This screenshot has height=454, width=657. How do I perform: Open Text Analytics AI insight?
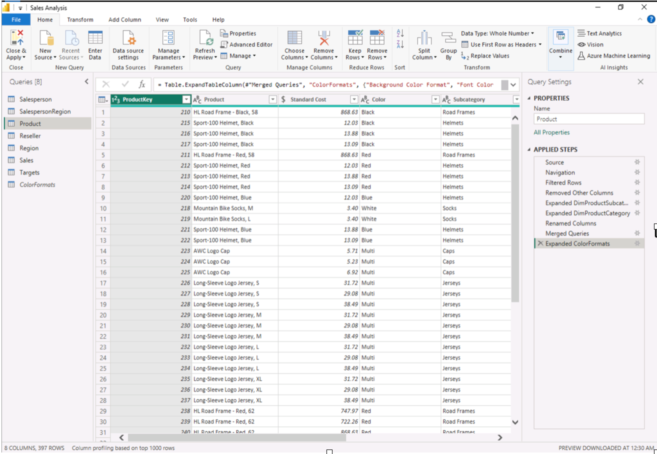[600, 34]
